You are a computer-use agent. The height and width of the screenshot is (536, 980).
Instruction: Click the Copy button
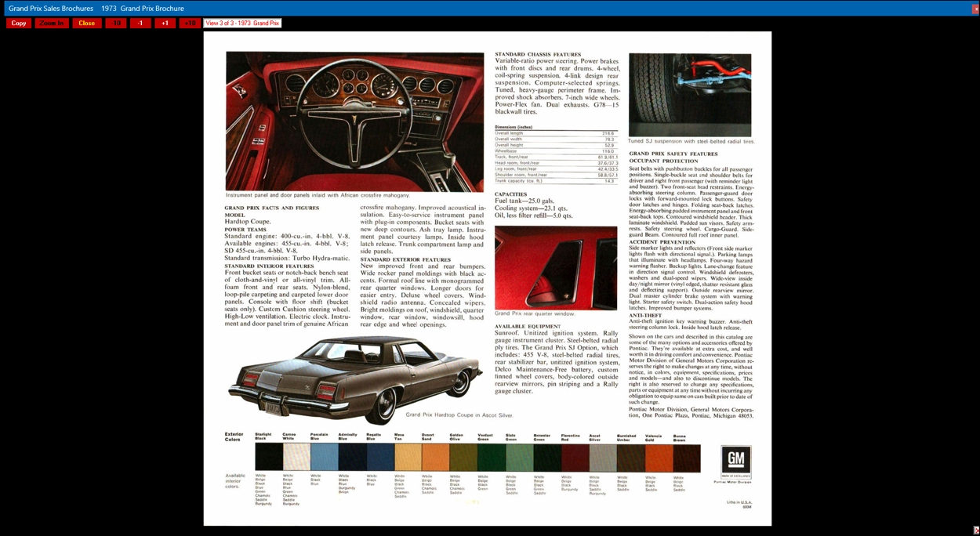tap(19, 24)
